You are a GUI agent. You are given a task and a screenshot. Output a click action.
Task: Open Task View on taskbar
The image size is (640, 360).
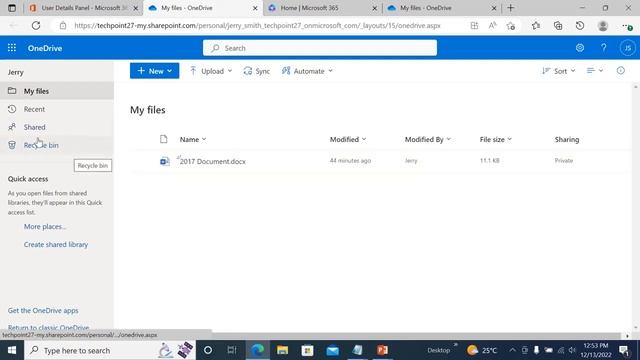(232, 350)
